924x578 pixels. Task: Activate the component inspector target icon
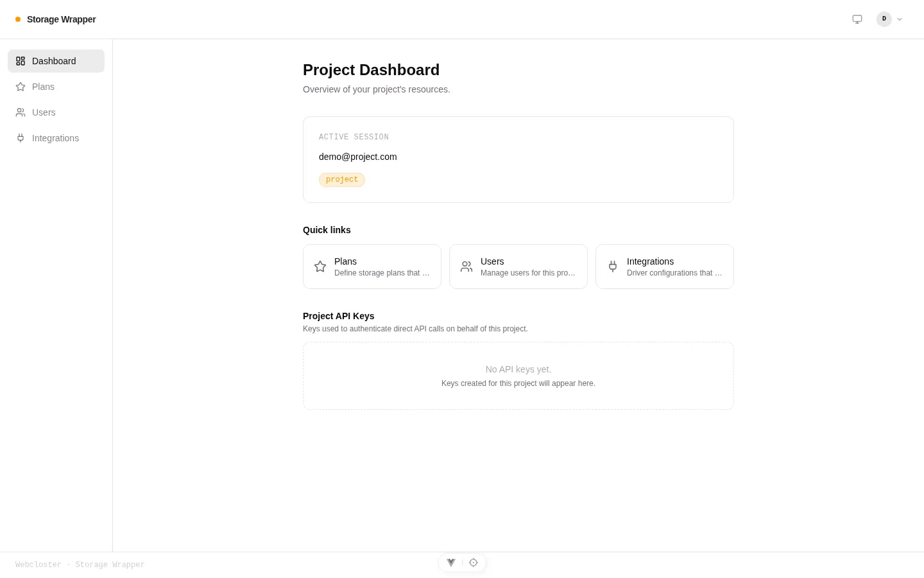click(x=474, y=563)
